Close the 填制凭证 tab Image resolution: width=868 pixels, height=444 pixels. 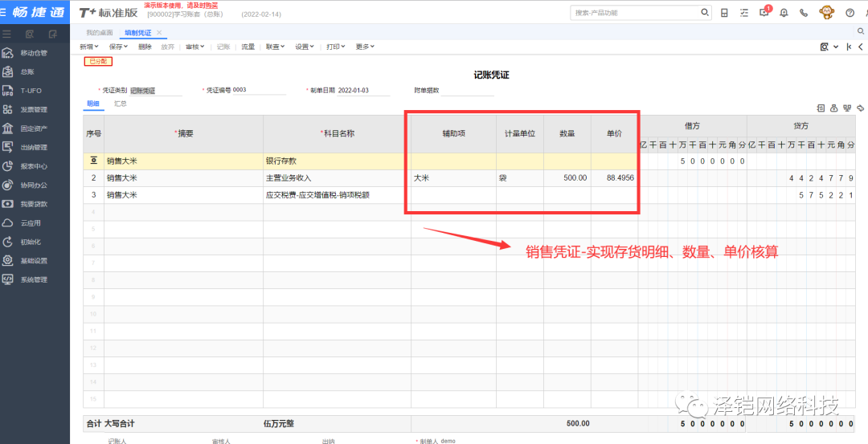click(x=159, y=32)
